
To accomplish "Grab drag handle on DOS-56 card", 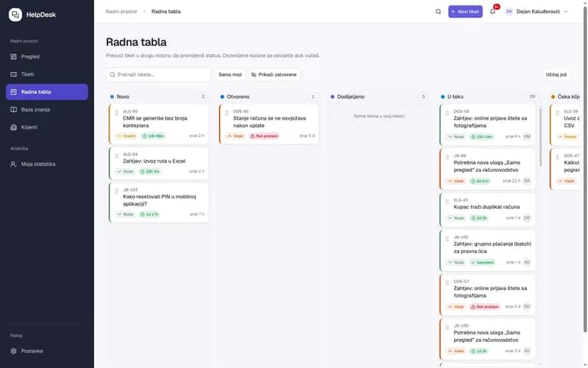I will coord(227,113).
